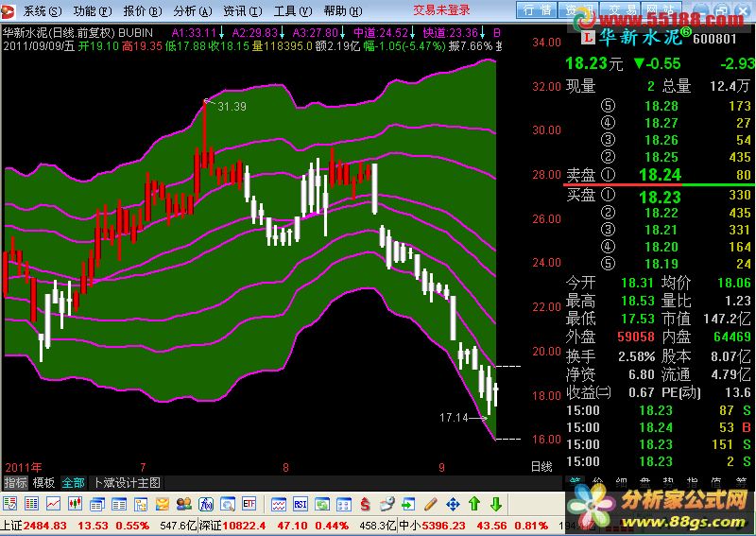Image resolution: width=756 pixels, height=536 pixels.
Task: Open the f(x) formula manager icon
Action: [x=206, y=504]
